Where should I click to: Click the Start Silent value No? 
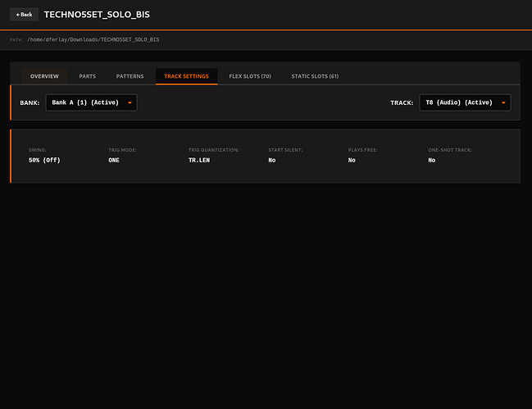(x=272, y=161)
